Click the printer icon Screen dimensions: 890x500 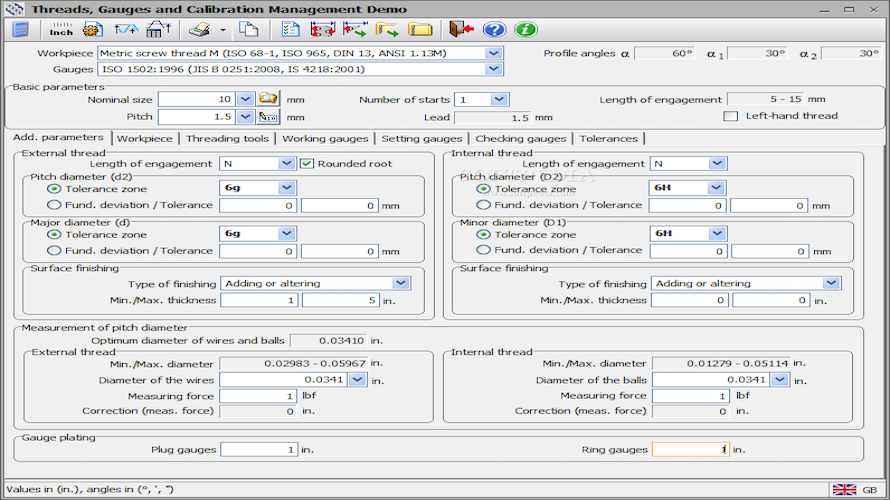click(200, 30)
